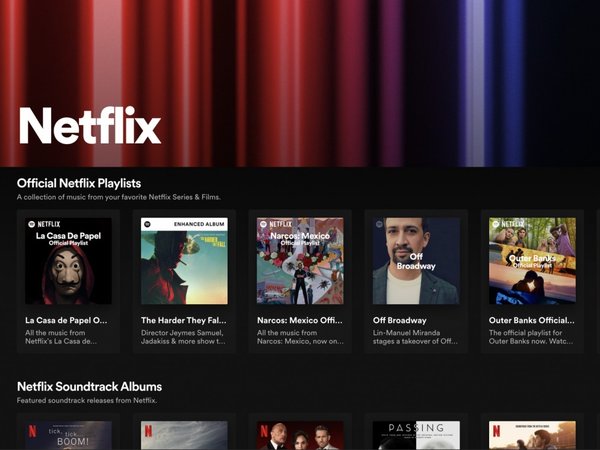Click the 'Official Netflix Playlists' section heading
Screen dimensions: 600x450
click(79, 183)
